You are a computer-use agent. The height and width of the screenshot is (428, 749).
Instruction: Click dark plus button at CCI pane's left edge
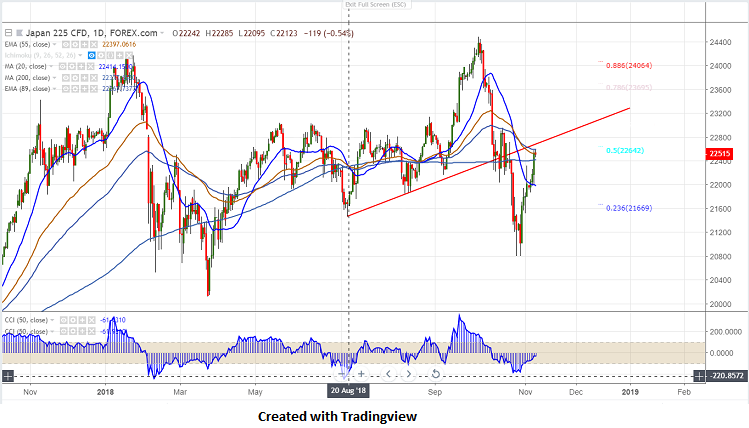click(8, 376)
